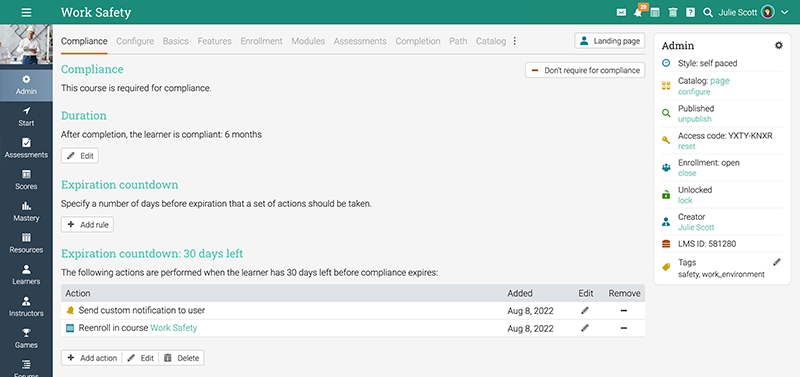Image resolution: width=800 pixels, height=377 pixels.
Task: Expand the user menu chevron
Action: coord(785,13)
